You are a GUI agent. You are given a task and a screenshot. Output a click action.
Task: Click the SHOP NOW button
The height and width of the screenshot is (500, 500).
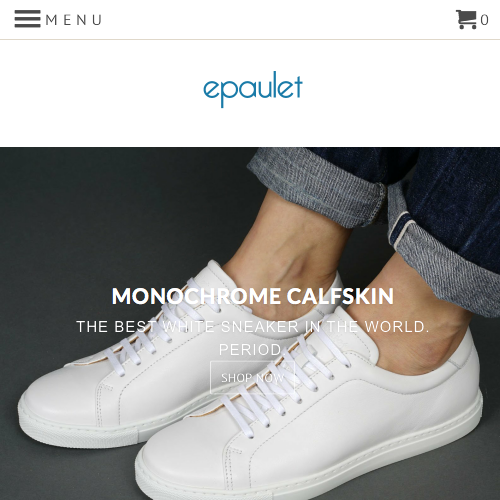253,378
